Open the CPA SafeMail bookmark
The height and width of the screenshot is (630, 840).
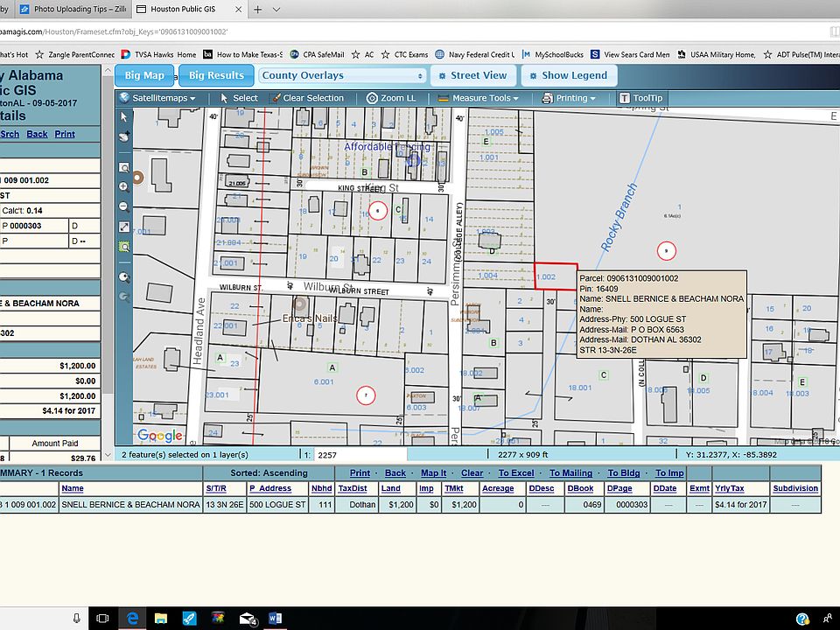tap(317, 54)
